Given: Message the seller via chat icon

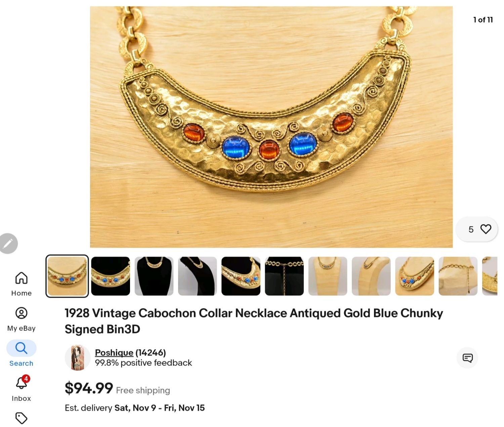Looking at the screenshot, I should point(467,358).
